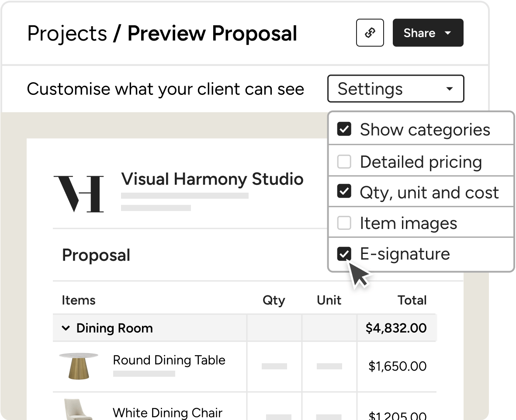
Task: Toggle the E-signature checkbox
Action: click(344, 254)
